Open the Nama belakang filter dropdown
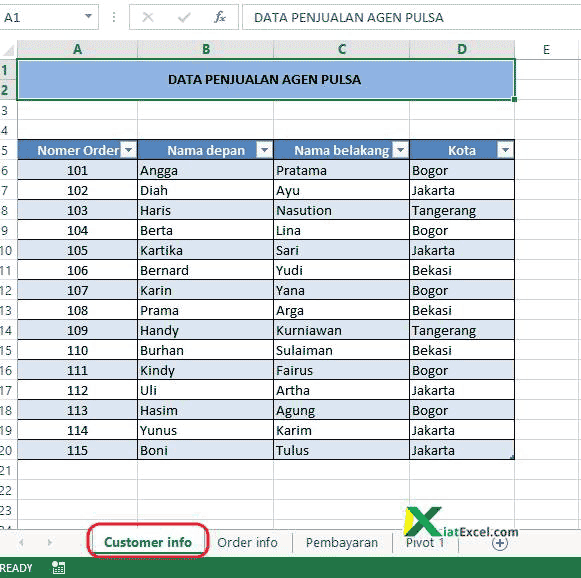 tap(401, 150)
